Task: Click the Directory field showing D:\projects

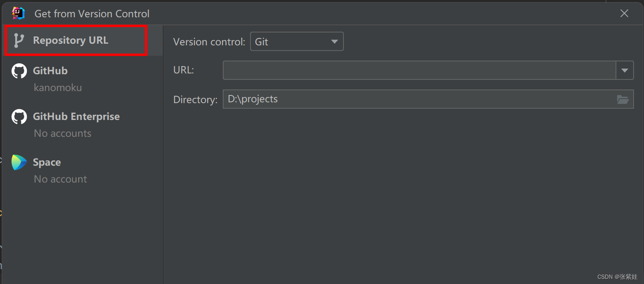Action: point(361,99)
